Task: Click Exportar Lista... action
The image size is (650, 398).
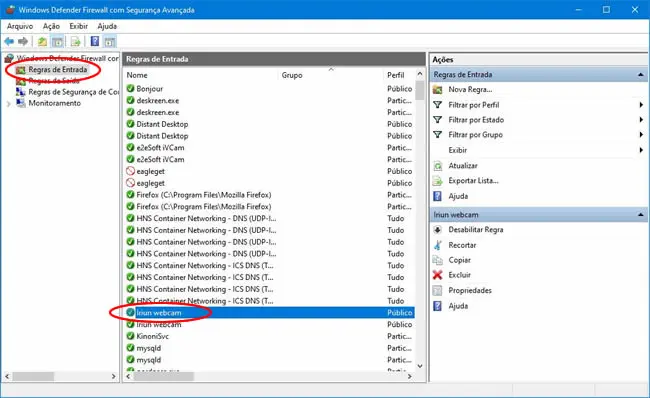Action: 473,181
